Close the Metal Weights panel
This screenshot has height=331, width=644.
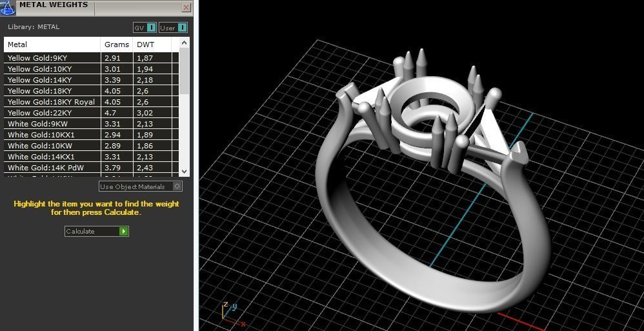186,7
